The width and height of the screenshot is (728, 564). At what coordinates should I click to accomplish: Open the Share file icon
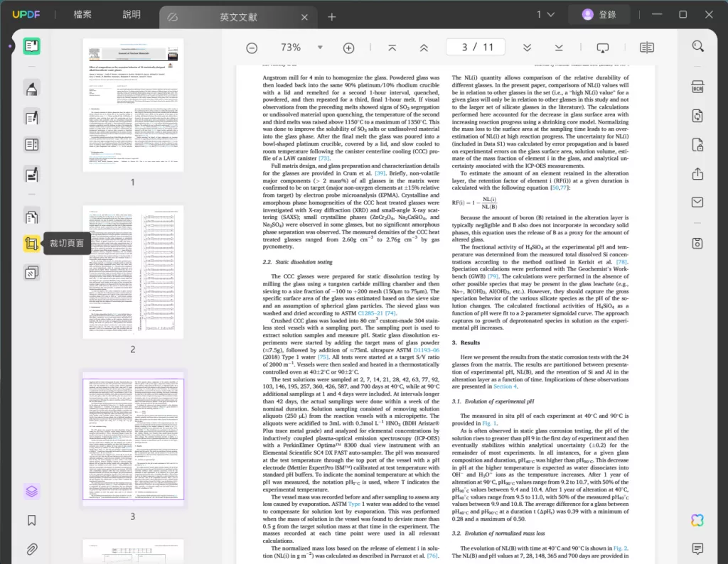point(697,173)
